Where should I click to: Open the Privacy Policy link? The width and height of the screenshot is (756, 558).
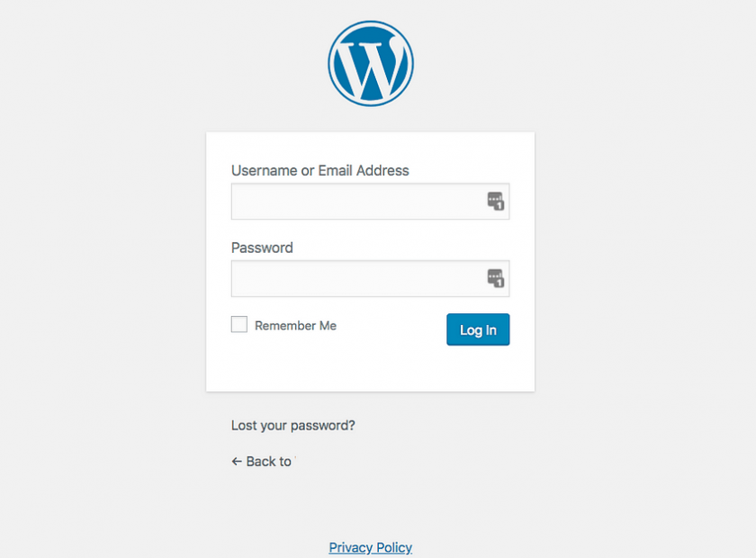pos(370,547)
